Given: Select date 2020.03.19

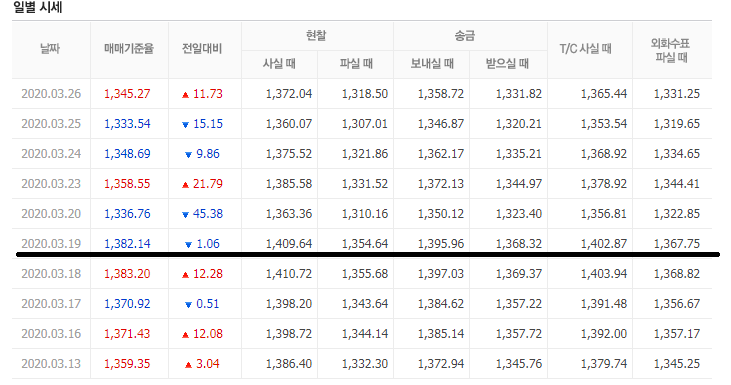Looking at the screenshot, I should point(51,244).
